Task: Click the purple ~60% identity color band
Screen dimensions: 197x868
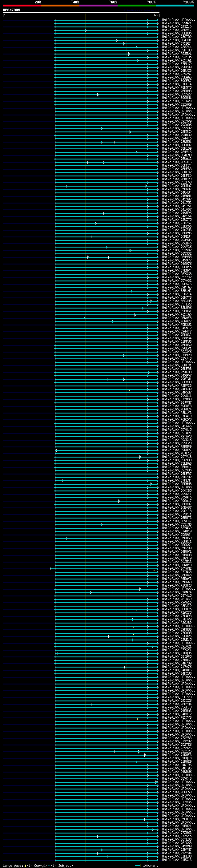Action: coord(98,6)
